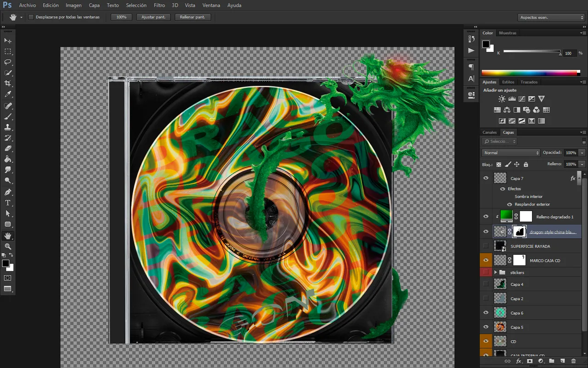Delete layer using trash icon

pos(573,362)
